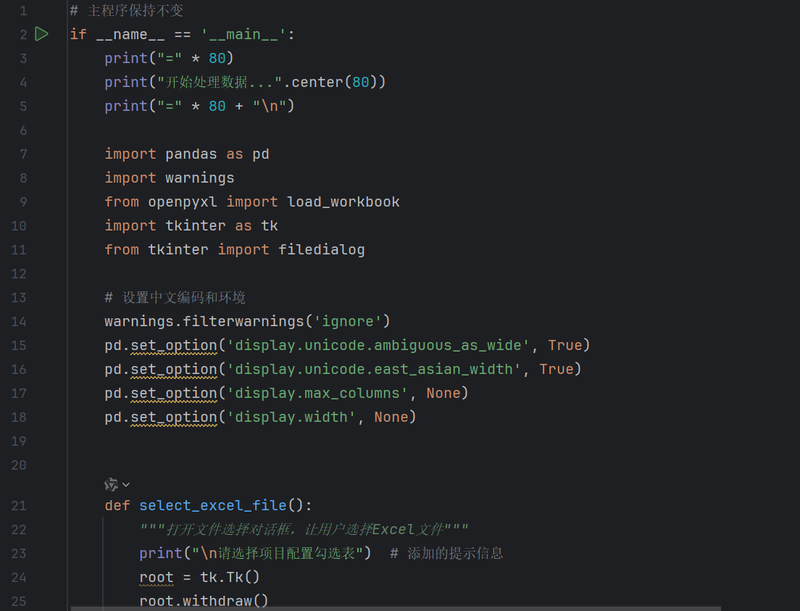
Task: Click the docstring 打开文件选择对话框 line
Action: (304, 529)
